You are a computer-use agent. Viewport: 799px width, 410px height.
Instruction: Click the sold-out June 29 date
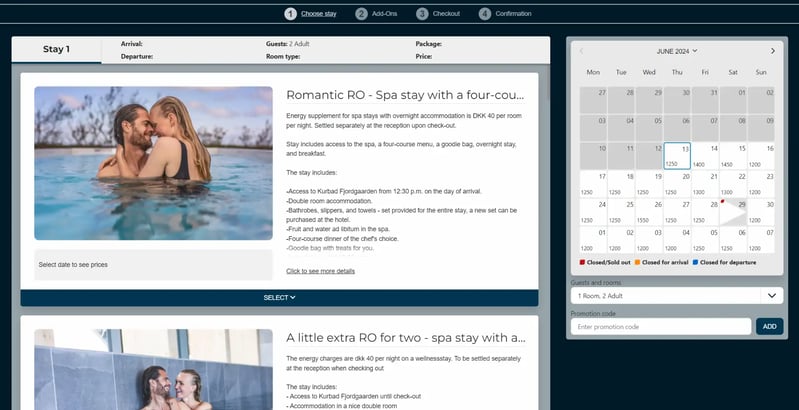point(733,212)
